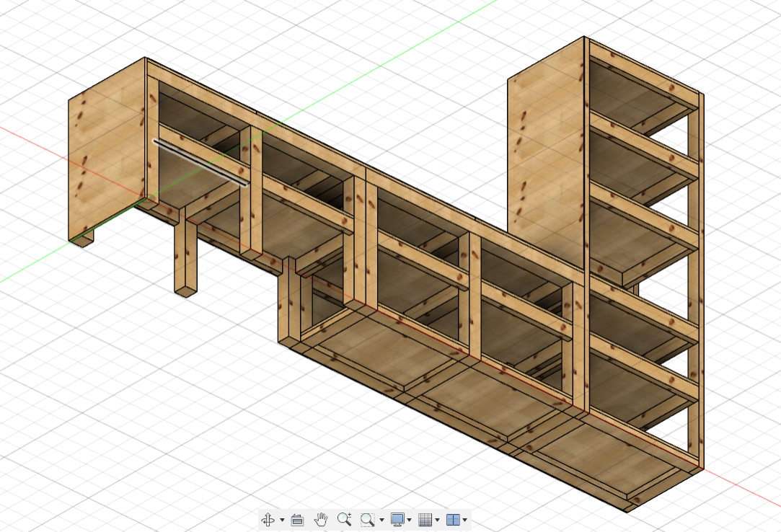781x532 pixels.
Task: Select the Zoom Window tool
Action: 367,518
